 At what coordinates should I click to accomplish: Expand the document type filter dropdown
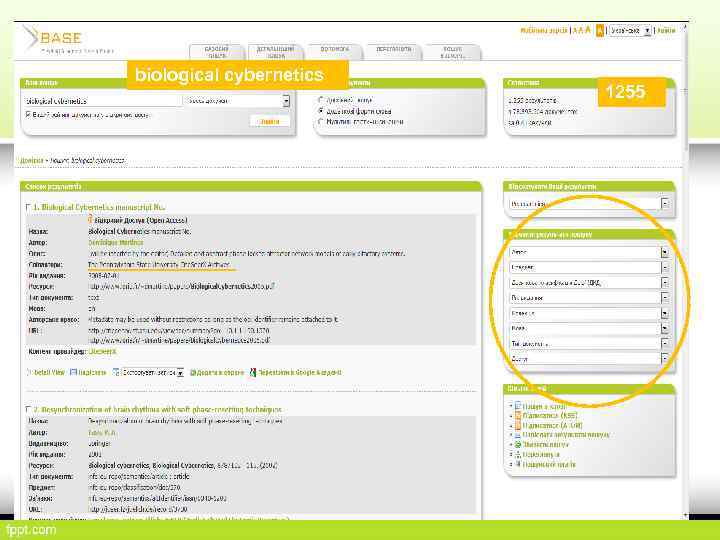pyautogui.click(x=589, y=343)
